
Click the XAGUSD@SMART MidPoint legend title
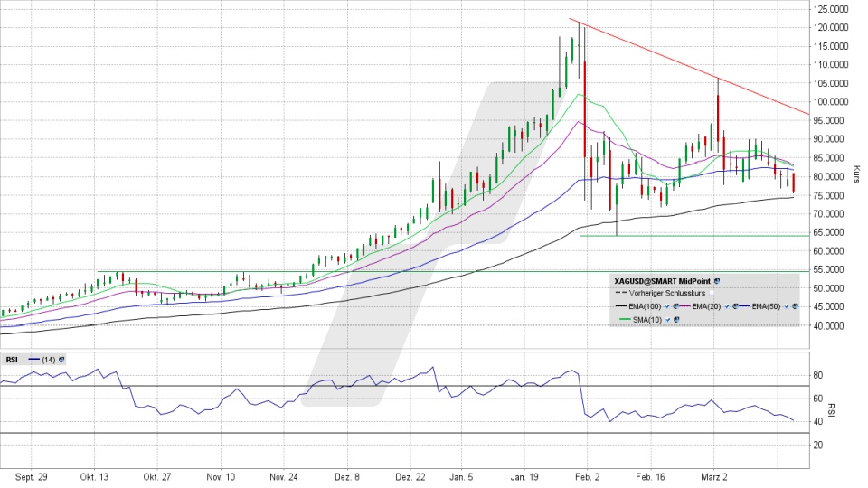click(662, 281)
